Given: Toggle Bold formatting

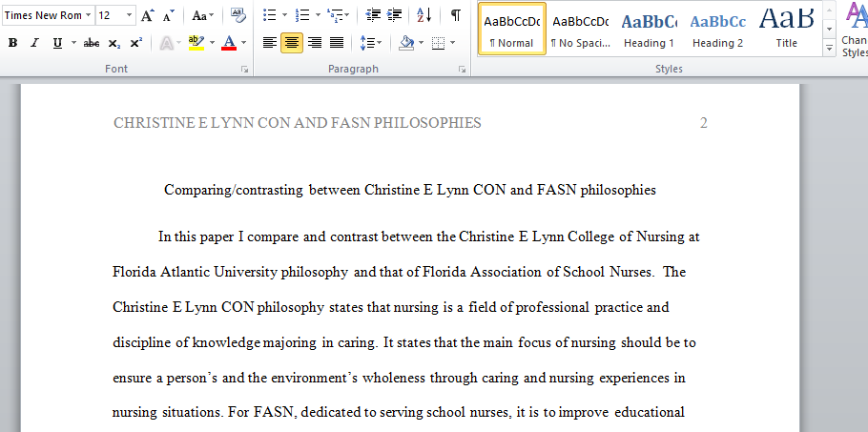Looking at the screenshot, I should pos(12,43).
